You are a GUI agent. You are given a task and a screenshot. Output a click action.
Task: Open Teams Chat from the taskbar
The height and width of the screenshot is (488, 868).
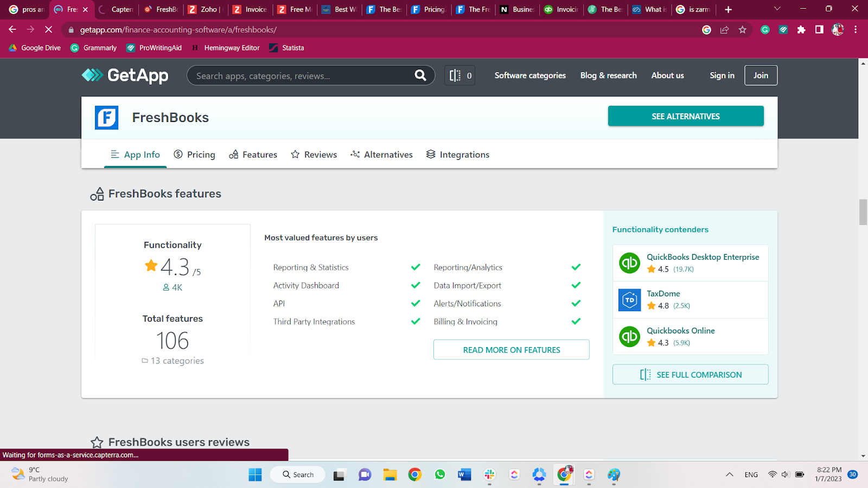(x=365, y=474)
